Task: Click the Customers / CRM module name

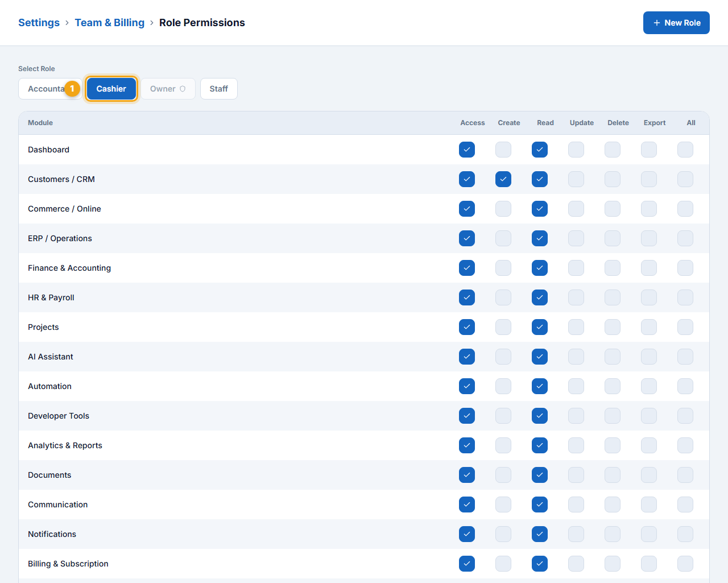Action: click(61, 179)
